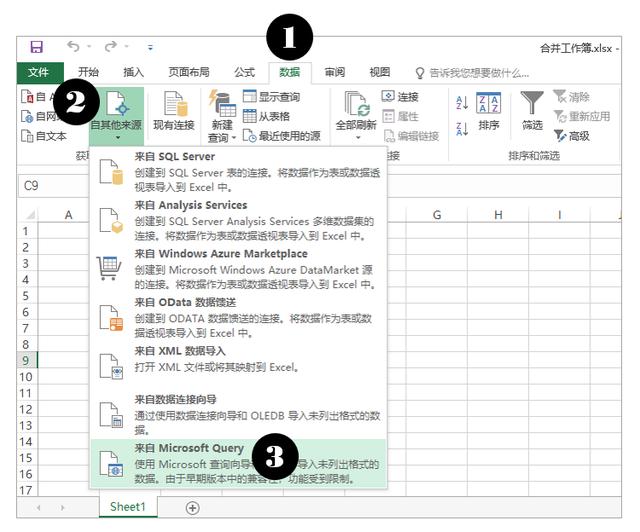Click the Save icon in quick access toolbar
The height and width of the screenshot is (532, 640).
pos(36,47)
